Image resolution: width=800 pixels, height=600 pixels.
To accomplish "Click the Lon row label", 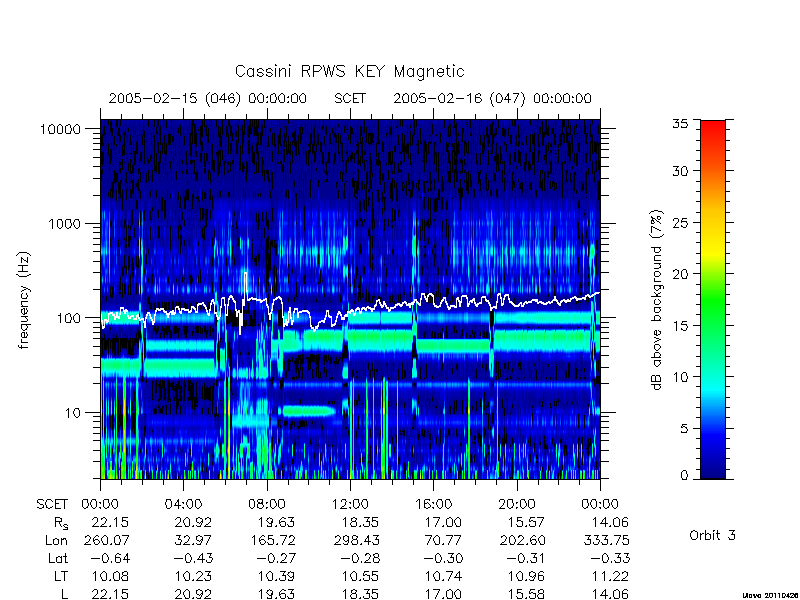I will click(57, 540).
